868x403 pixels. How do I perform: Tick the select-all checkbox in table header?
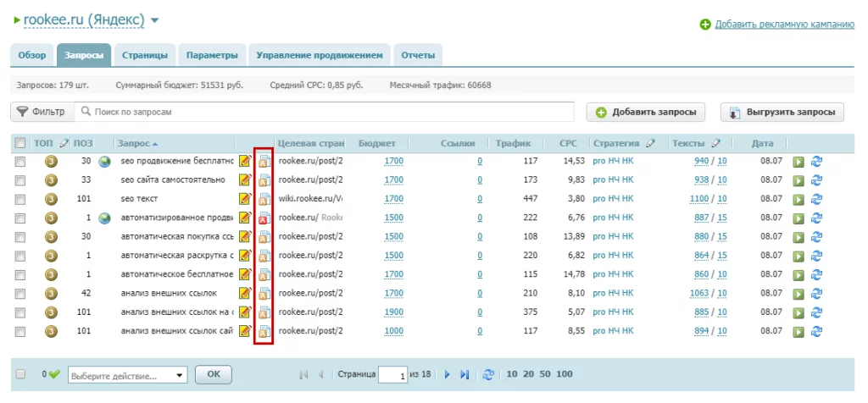[x=20, y=143]
